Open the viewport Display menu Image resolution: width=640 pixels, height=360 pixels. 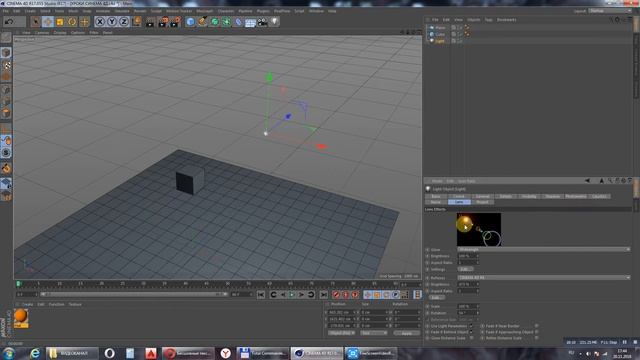[60, 32]
